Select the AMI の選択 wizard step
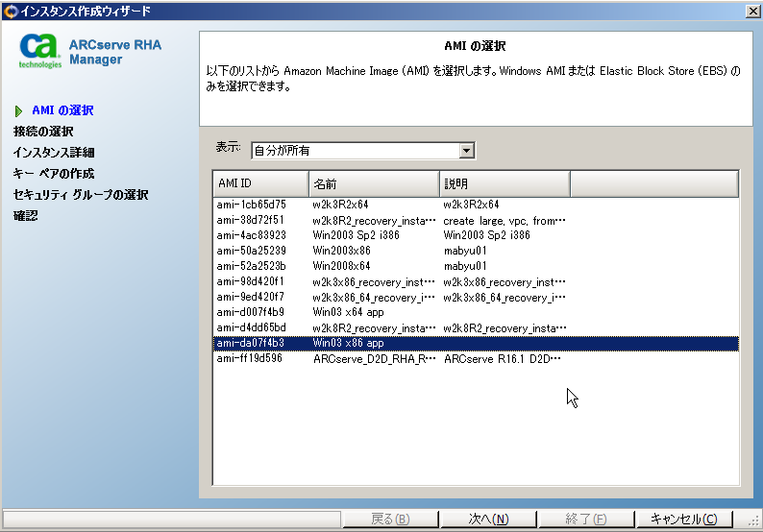763x532 pixels. (x=62, y=110)
